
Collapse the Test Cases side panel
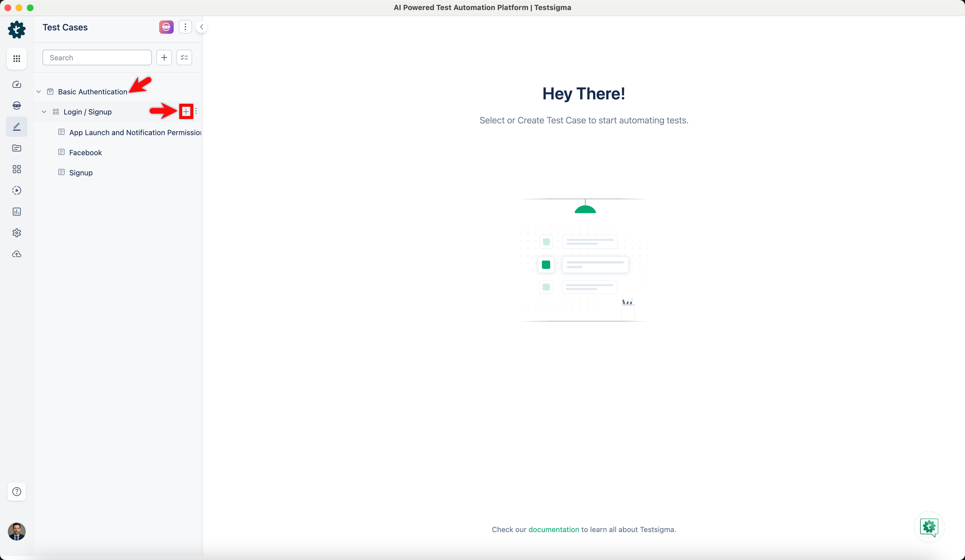click(201, 27)
